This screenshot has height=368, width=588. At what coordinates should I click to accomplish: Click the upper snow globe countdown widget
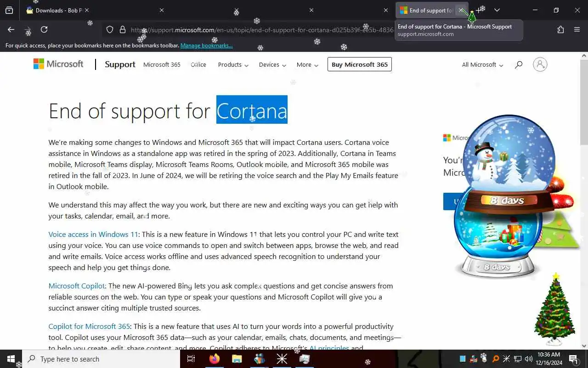(509, 163)
